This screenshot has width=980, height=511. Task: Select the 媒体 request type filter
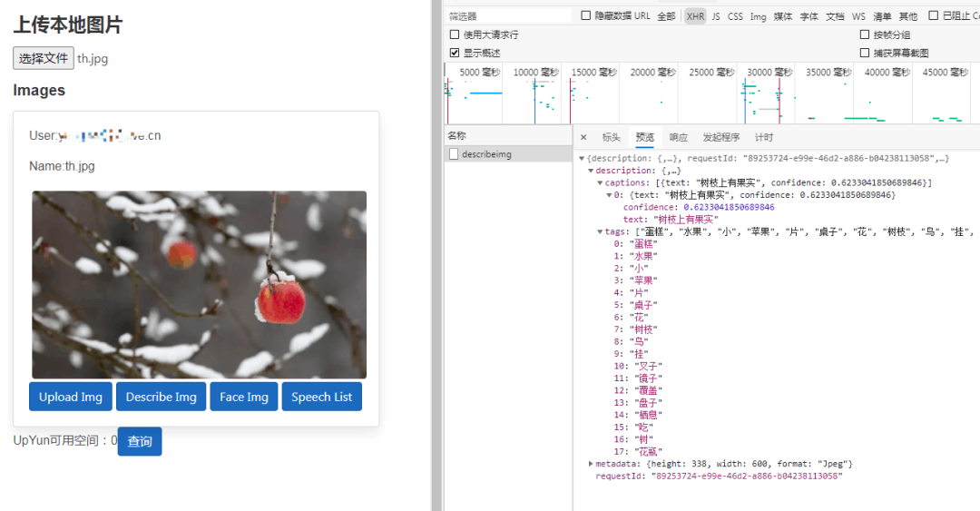(x=783, y=16)
